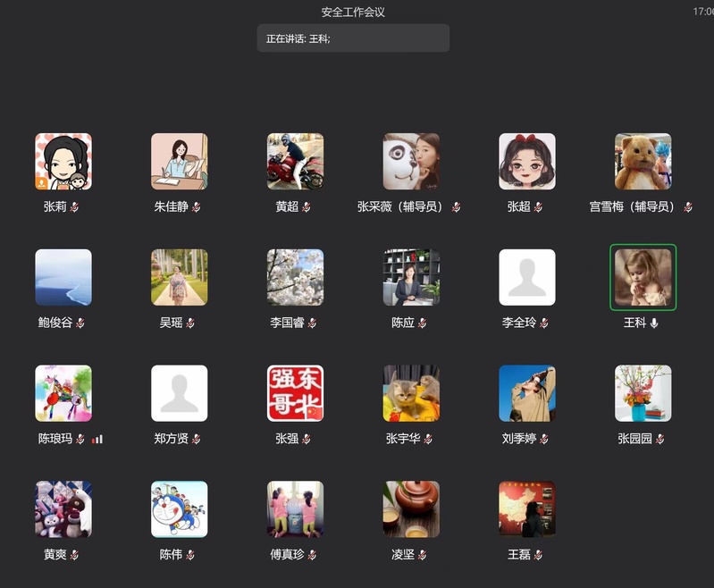Viewport: 714px width, 588px height.
Task: Click the muted mic icon beside 宫雪梅（辅导员）
Action: click(x=687, y=207)
